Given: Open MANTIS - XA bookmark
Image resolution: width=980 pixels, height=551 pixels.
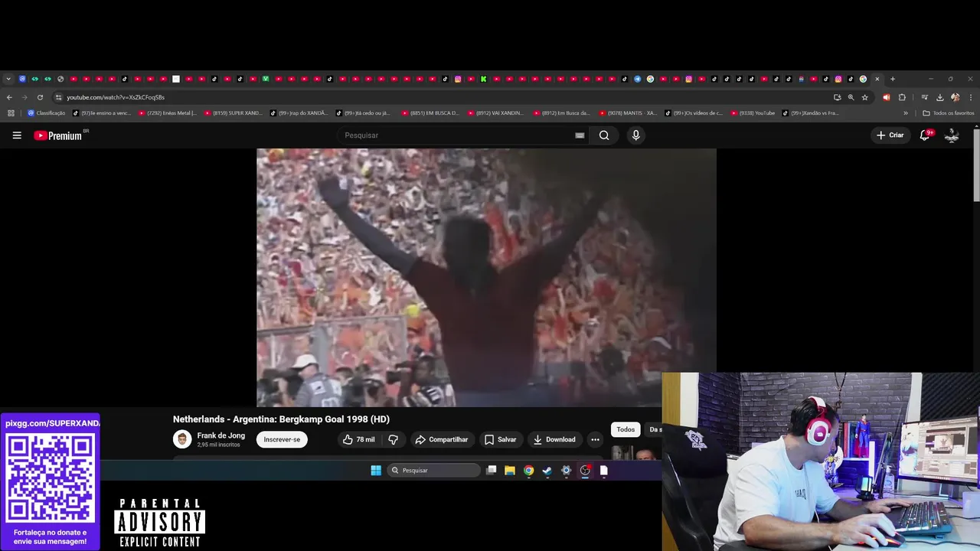Looking at the screenshot, I should [629, 113].
